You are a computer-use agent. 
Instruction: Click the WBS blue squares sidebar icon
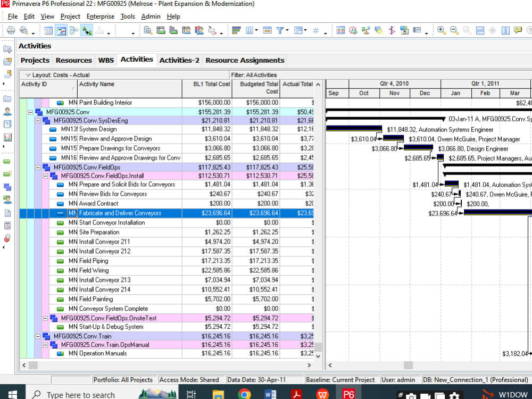pos(7,187)
